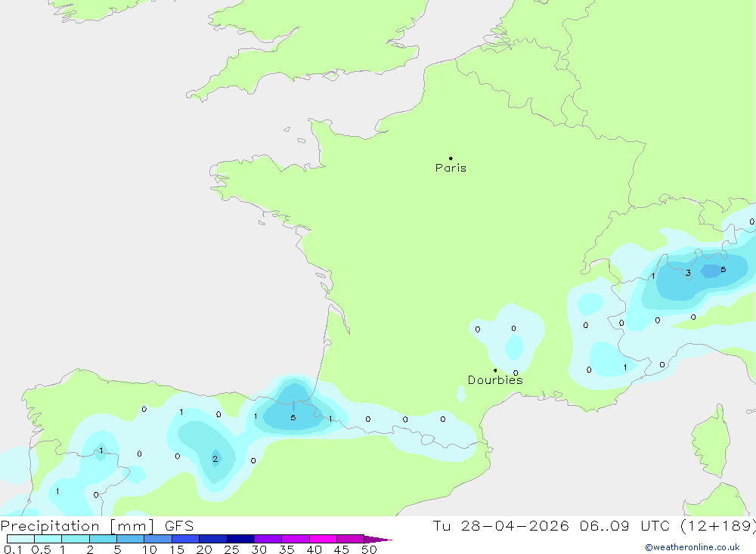Click the legend value label 25
Image resolution: width=756 pixels, height=554 pixels.
231,549
